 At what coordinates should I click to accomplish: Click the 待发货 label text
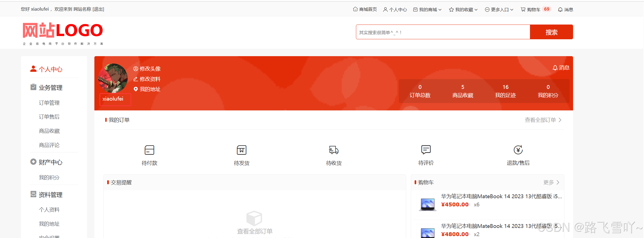(241, 163)
